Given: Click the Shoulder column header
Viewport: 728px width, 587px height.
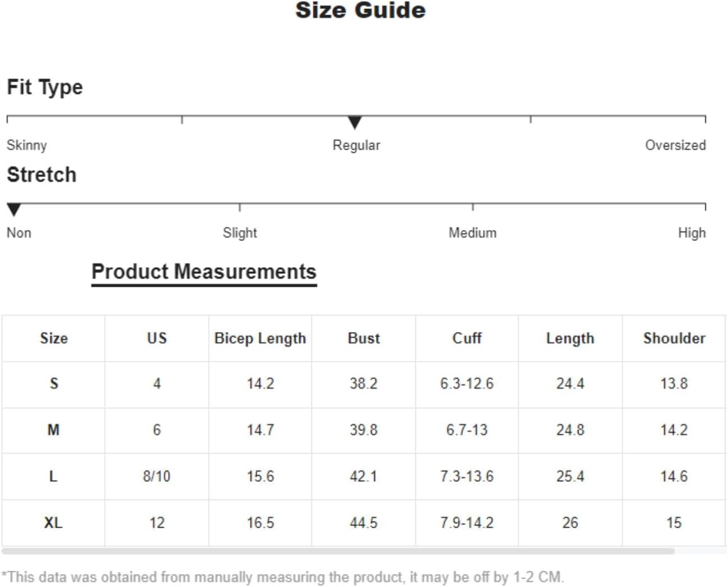Looking at the screenshot, I should (674, 338).
